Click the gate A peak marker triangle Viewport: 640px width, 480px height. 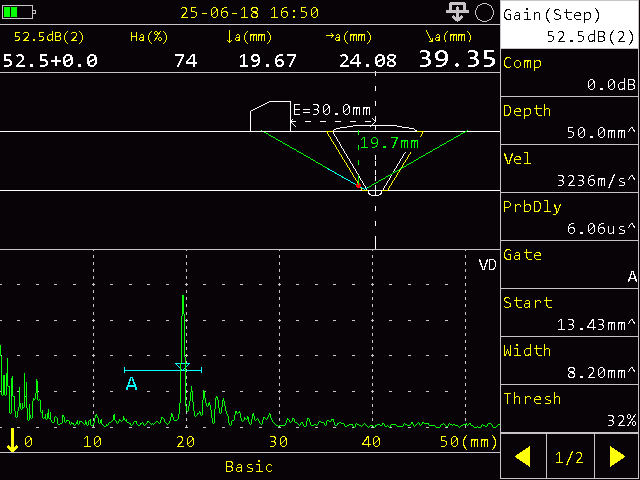pos(182,366)
